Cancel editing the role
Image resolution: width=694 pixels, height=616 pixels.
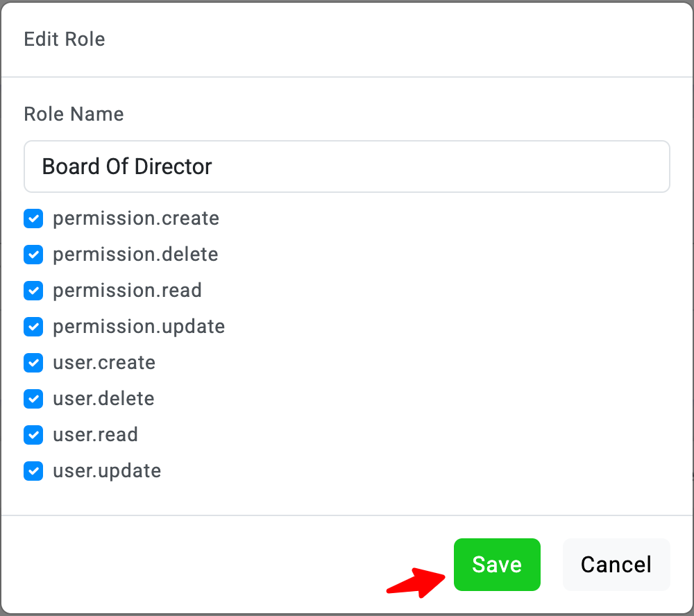[x=616, y=565]
